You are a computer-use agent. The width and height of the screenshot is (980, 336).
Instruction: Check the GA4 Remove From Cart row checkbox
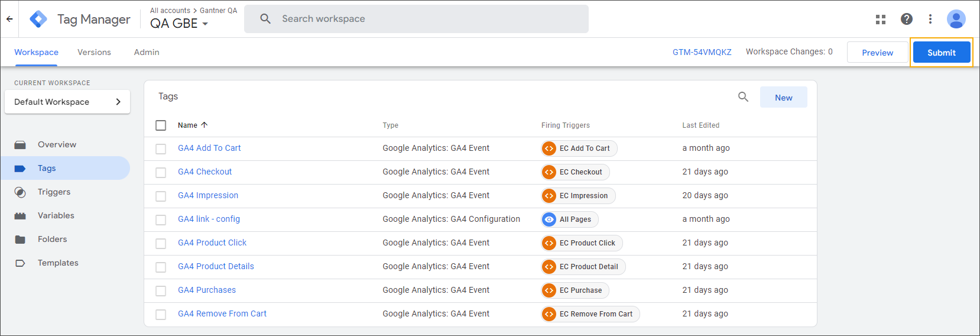click(161, 315)
